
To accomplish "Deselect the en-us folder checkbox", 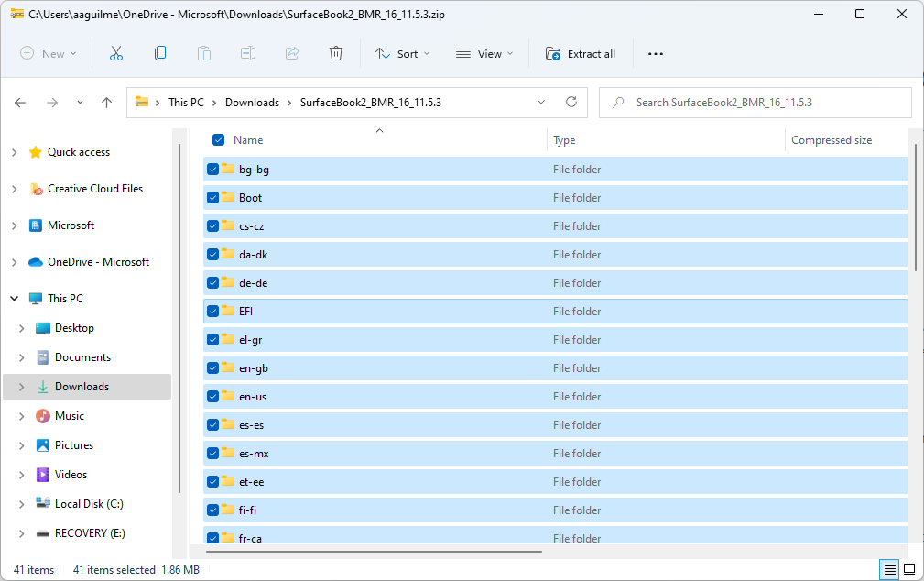I will tap(212, 396).
